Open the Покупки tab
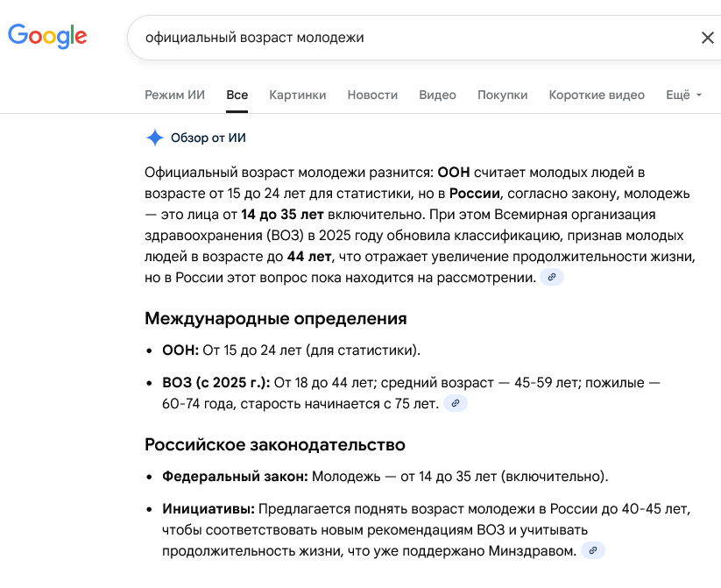This screenshot has width=721, height=588. 502,95
